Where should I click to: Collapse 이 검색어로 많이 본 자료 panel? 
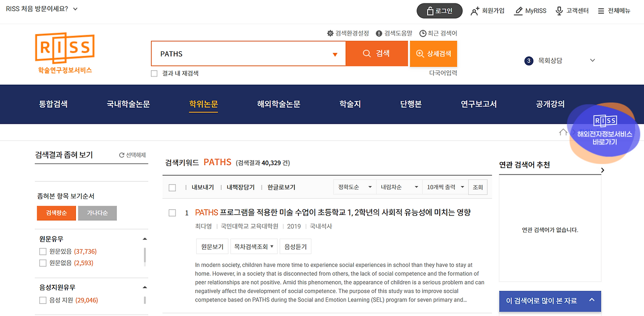tap(592, 300)
